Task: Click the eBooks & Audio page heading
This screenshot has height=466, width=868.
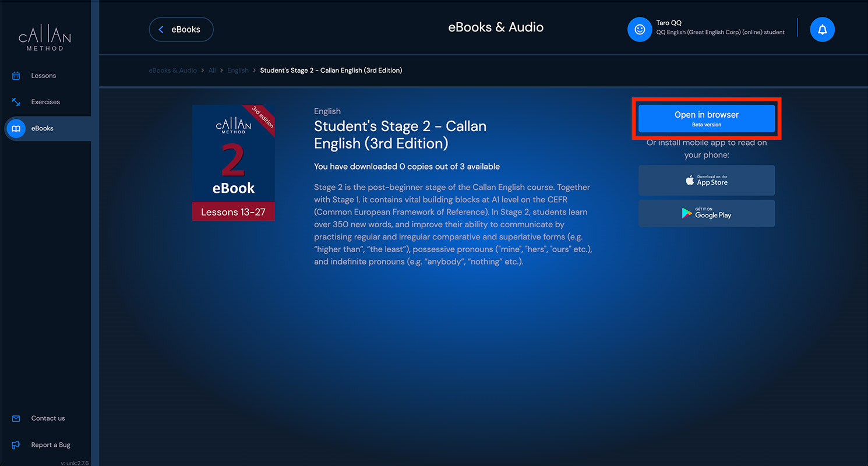Action: [496, 27]
